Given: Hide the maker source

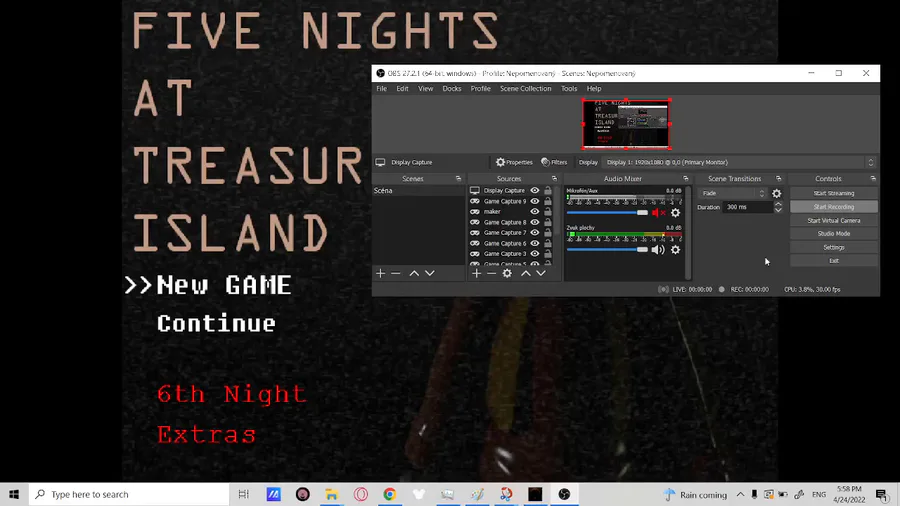Looking at the screenshot, I should pyautogui.click(x=534, y=212).
